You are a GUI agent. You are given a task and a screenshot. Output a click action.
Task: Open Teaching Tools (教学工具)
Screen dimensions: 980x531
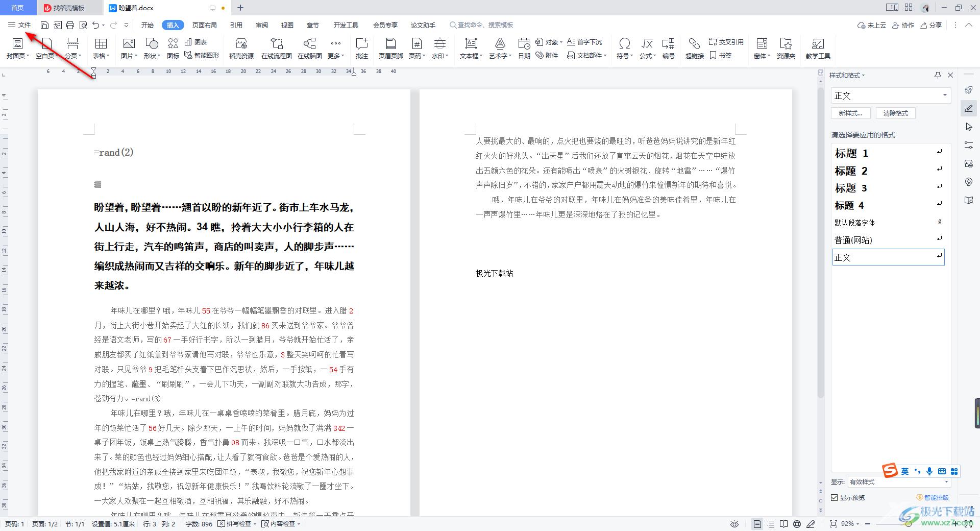tap(818, 49)
